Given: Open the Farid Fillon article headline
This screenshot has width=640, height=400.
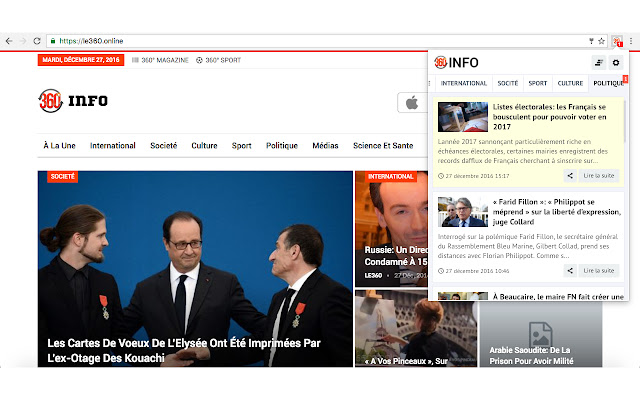Looking at the screenshot, I should [x=557, y=211].
